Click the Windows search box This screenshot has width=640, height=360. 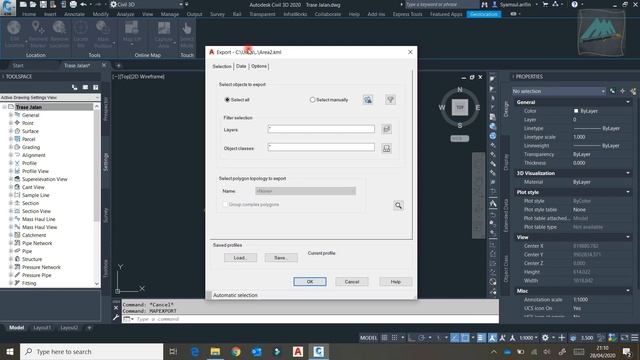91,351
